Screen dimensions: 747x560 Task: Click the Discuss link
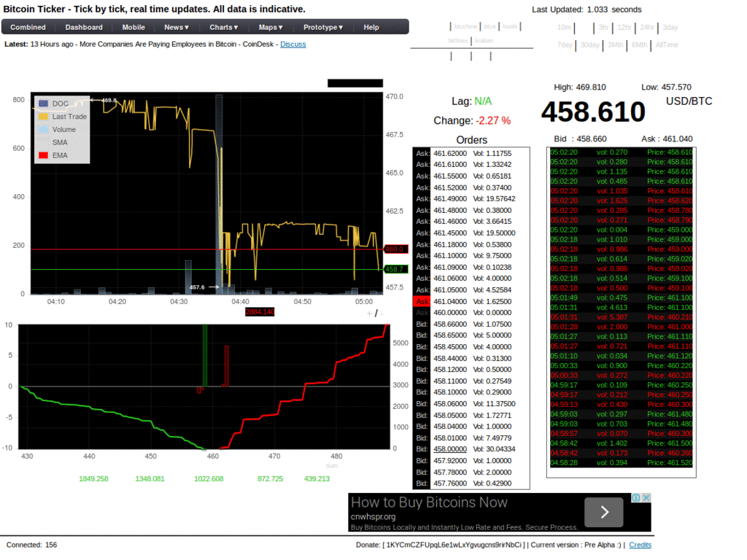(x=293, y=44)
